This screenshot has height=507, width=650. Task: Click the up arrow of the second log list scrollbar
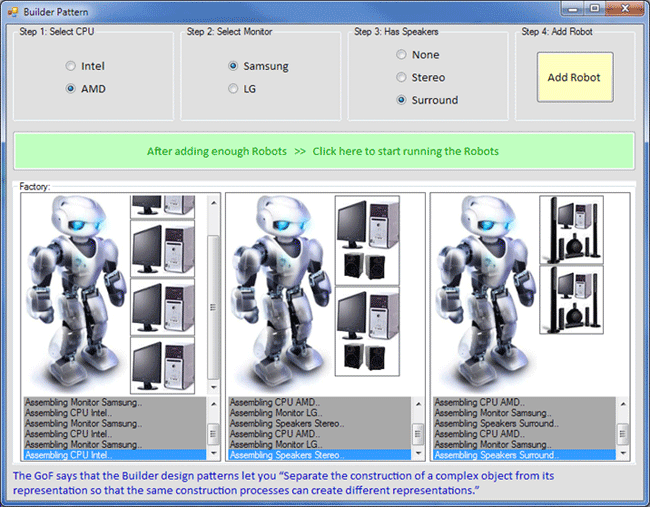coord(418,404)
